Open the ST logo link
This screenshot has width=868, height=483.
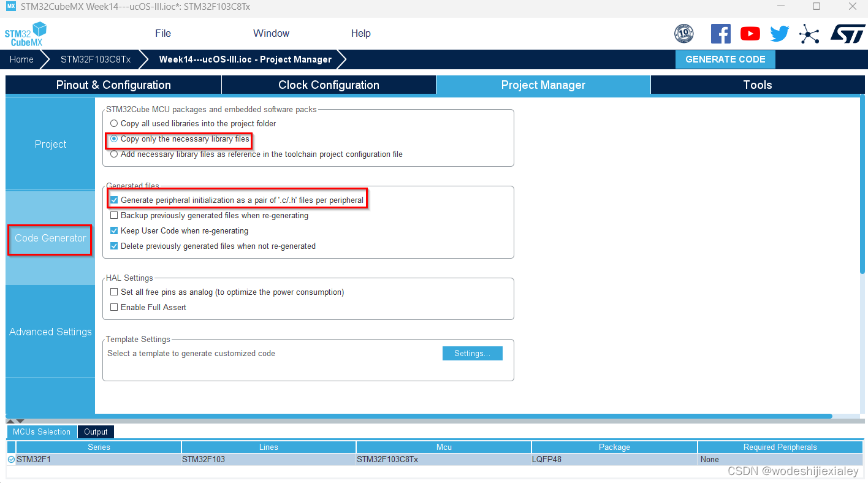tap(848, 34)
